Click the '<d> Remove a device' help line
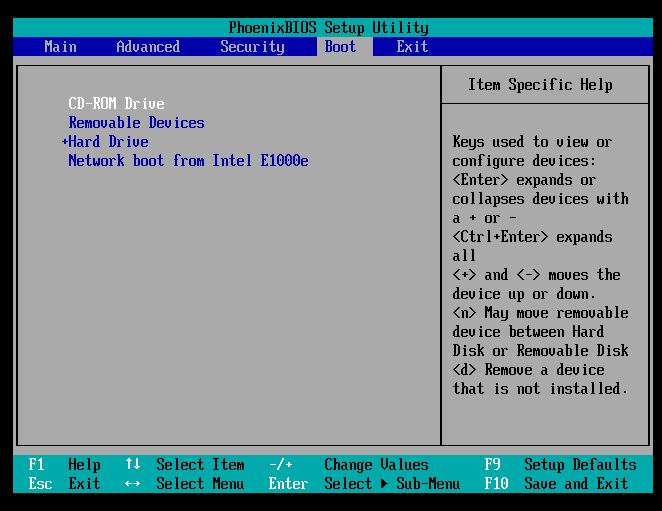The image size is (662, 511). point(528,370)
